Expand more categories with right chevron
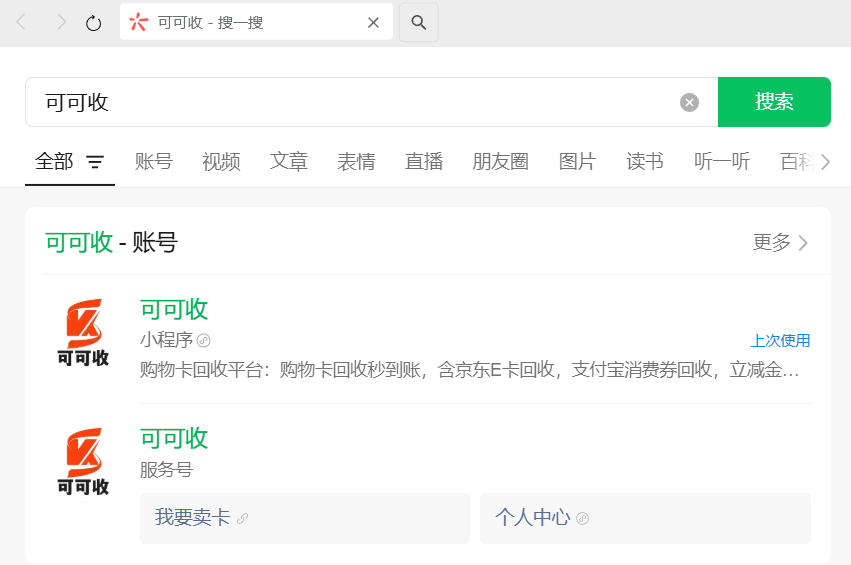This screenshot has height=565, width=851. 825,162
